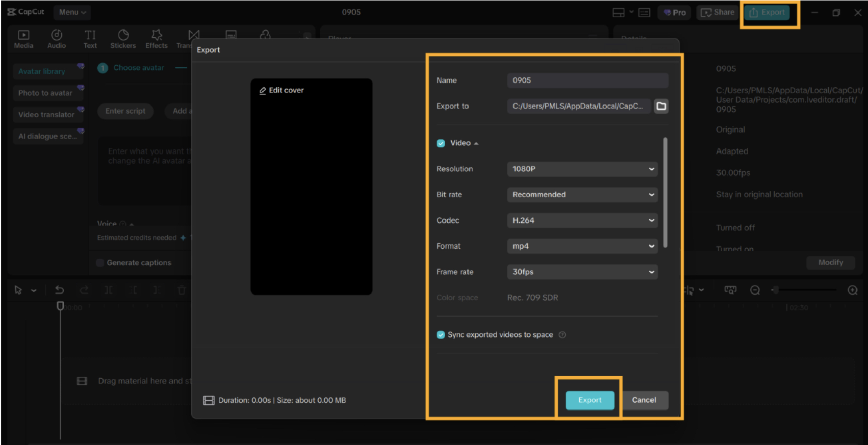Open the CapCut Menu in title bar

point(72,12)
